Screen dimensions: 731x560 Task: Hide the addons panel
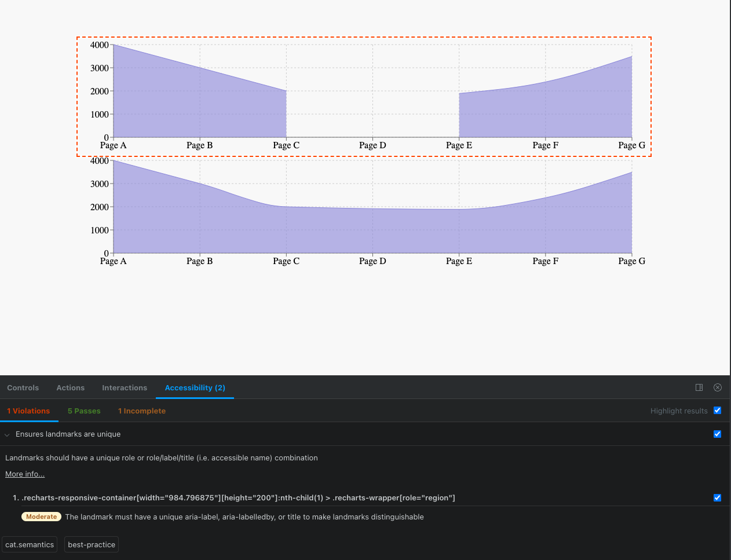tap(718, 387)
